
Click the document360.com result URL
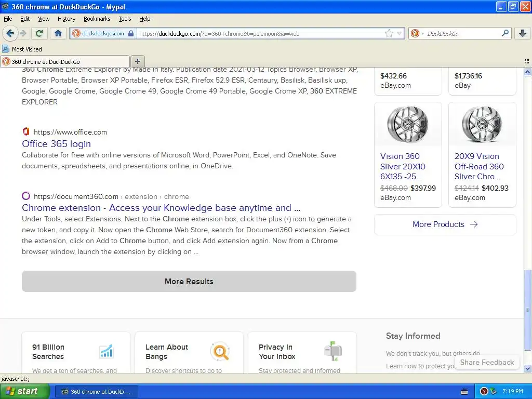point(111,196)
